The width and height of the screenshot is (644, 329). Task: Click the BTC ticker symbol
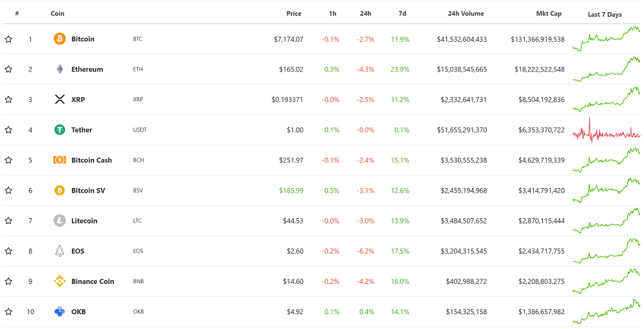(x=138, y=39)
